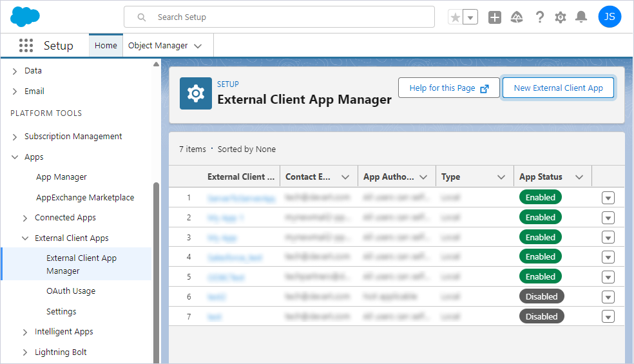Collapse the Apps tree node
This screenshot has width=634, height=364.
click(15, 157)
